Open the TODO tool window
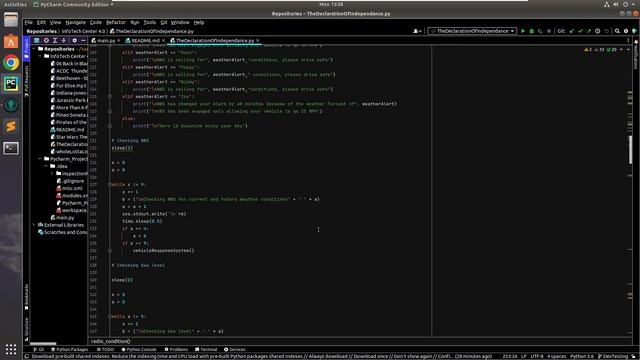The image size is (640, 360). click(x=105, y=349)
